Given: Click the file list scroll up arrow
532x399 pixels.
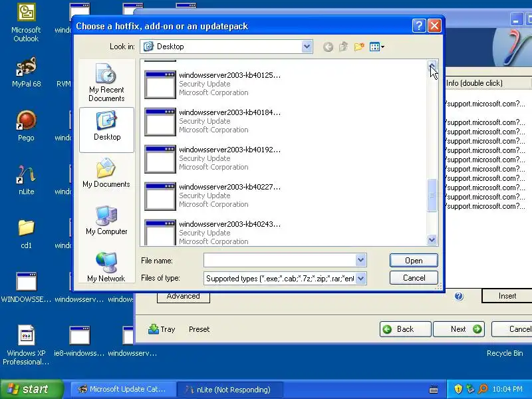Looking at the screenshot, I should point(432,65).
